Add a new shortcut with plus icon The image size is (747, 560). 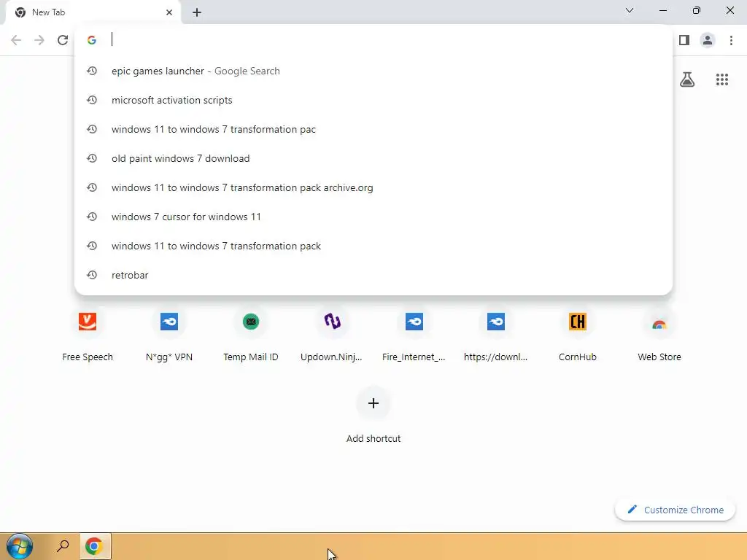[x=373, y=403]
